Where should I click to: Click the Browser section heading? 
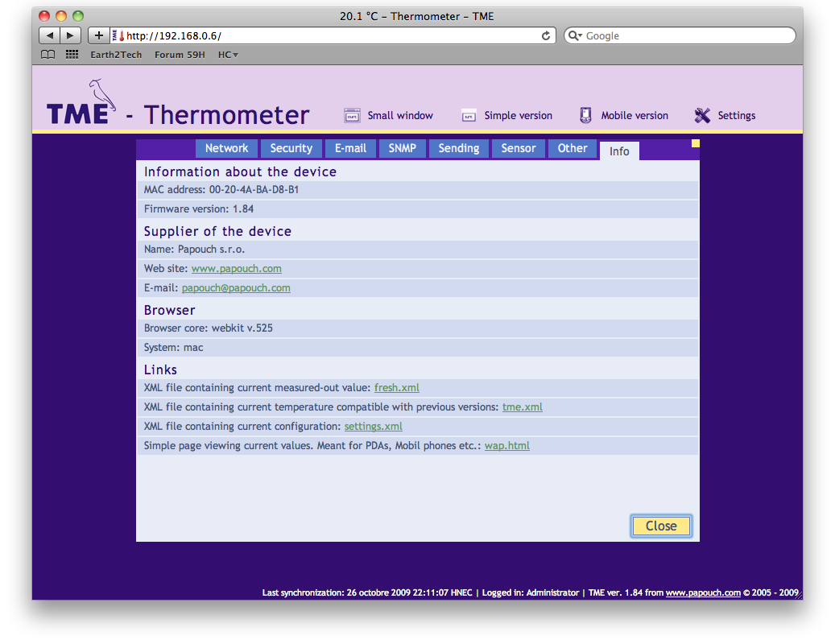pos(169,310)
